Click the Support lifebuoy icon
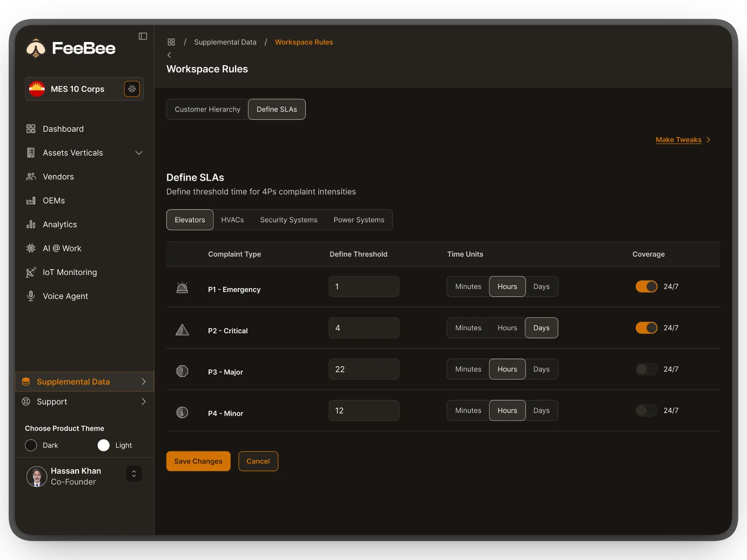This screenshot has height=560, width=747. pos(26,402)
